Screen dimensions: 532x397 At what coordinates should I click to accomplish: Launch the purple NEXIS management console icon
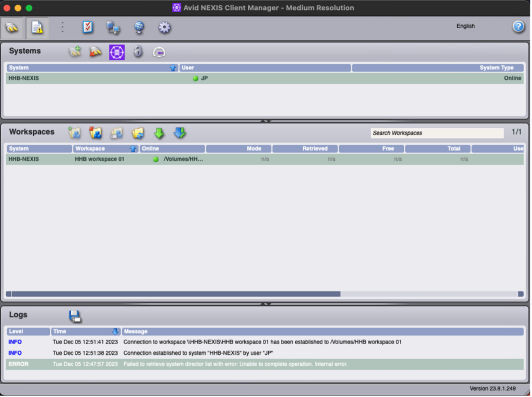[117, 52]
